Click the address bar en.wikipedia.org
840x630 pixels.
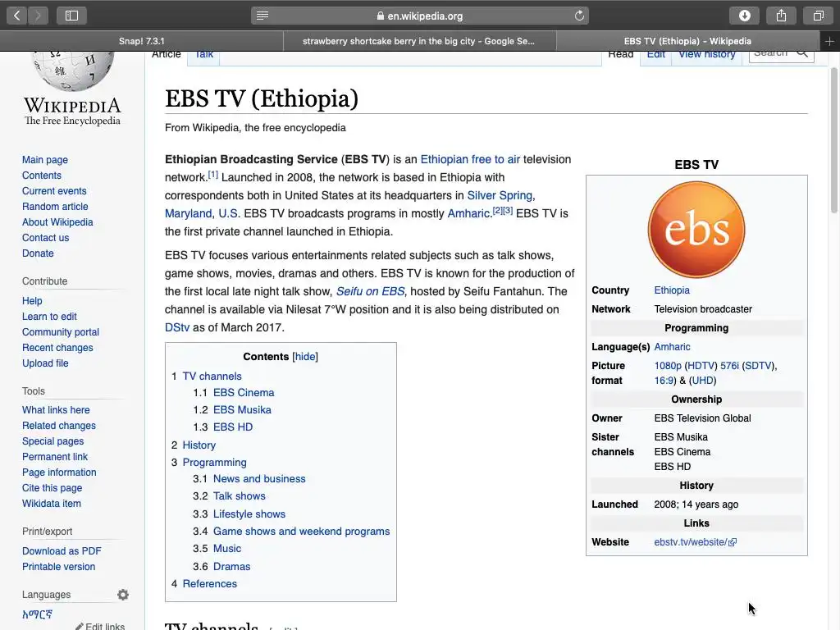(420, 16)
